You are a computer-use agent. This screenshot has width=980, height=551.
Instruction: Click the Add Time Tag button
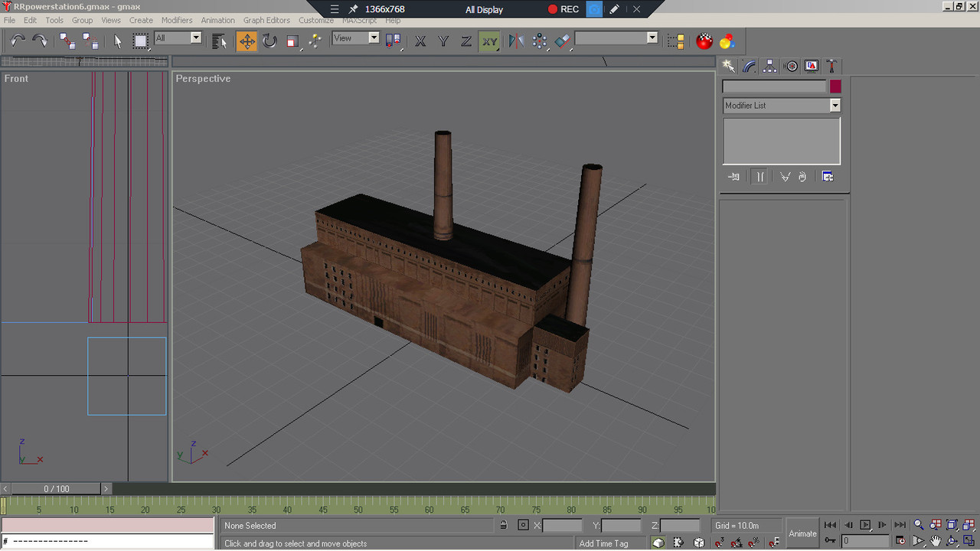pyautogui.click(x=603, y=543)
